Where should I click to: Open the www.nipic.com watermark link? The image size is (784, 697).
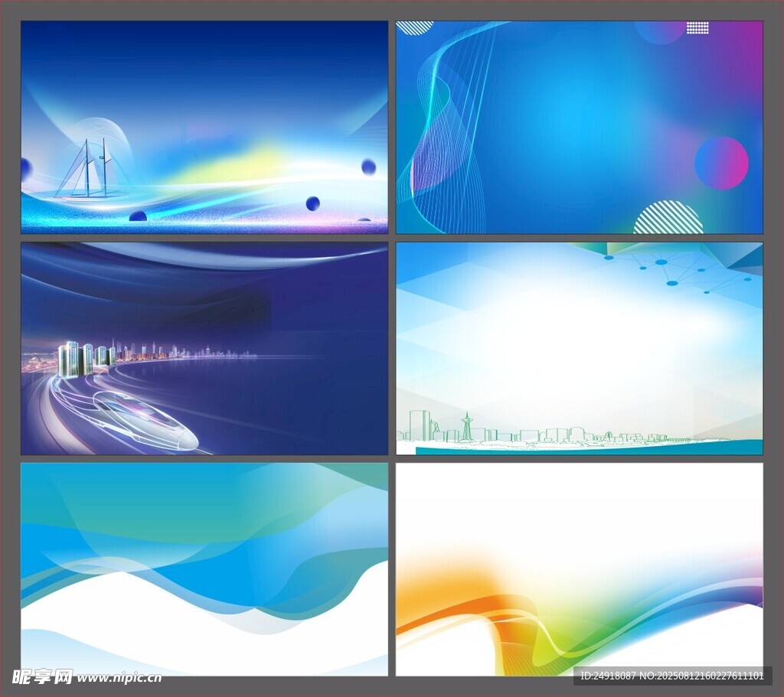(119, 677)
